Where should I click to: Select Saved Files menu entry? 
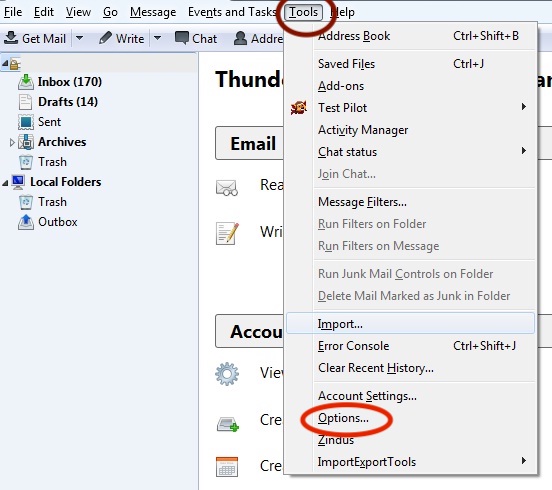[x=411, y=64]
